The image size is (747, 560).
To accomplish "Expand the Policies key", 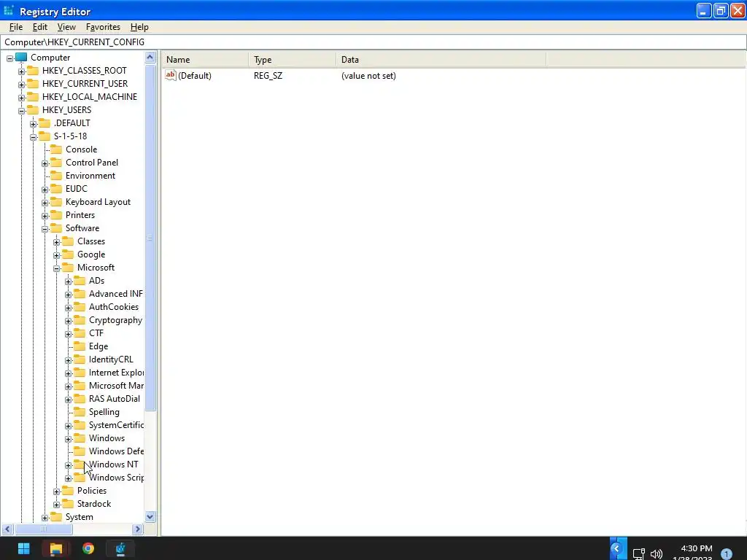I will point(57,491).
